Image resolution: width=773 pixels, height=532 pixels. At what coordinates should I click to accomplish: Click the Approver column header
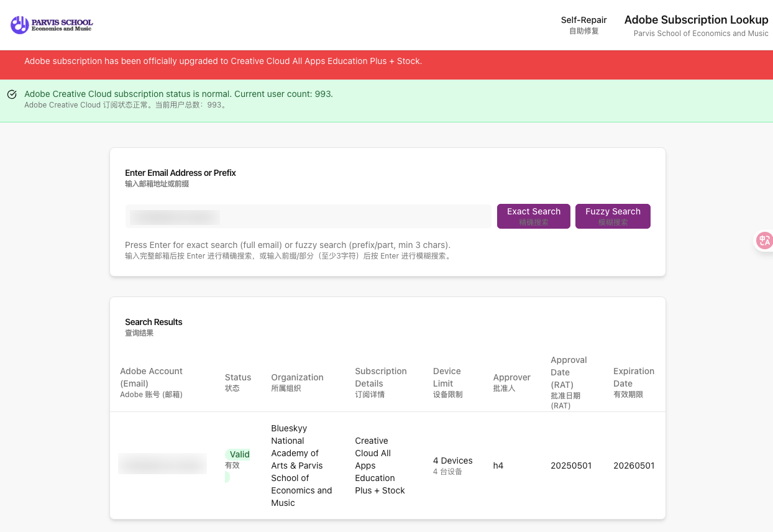(x=511, y=382)
